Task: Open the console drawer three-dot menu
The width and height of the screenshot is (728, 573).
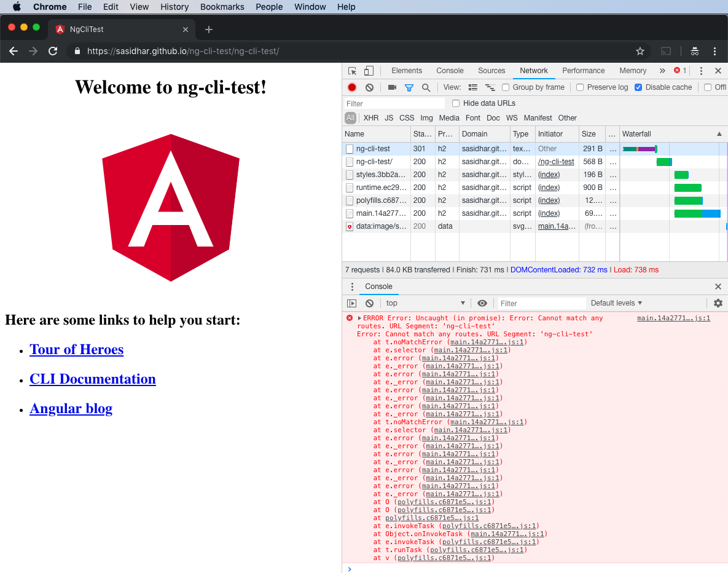Action: 352,286
